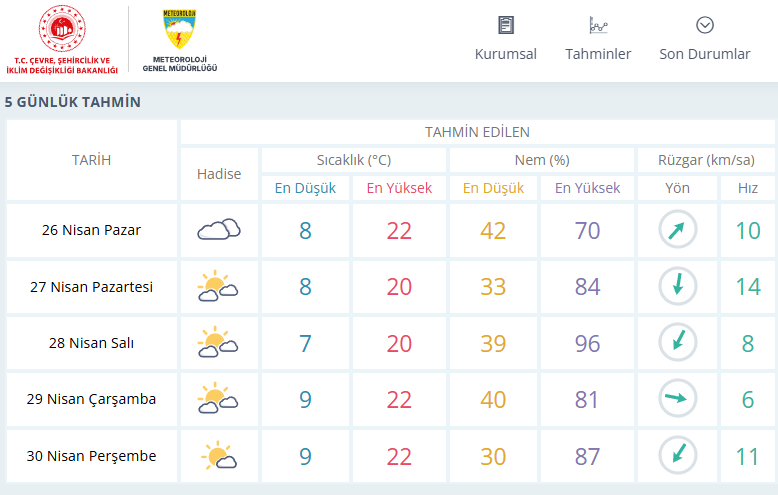The height and width of the screenshot is (495, 778).
Task: Click the Kurumsal document icon
Action: 506,25
